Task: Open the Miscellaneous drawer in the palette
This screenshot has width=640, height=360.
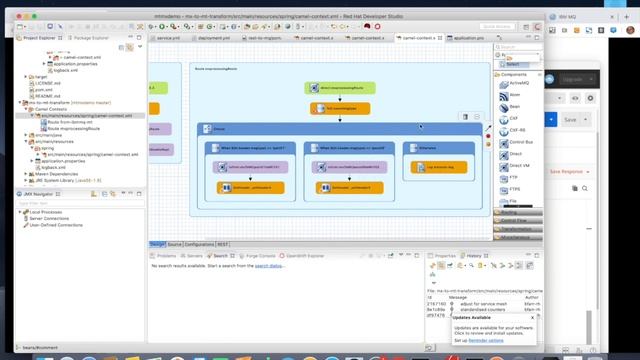Action: (x=518, y=237)
